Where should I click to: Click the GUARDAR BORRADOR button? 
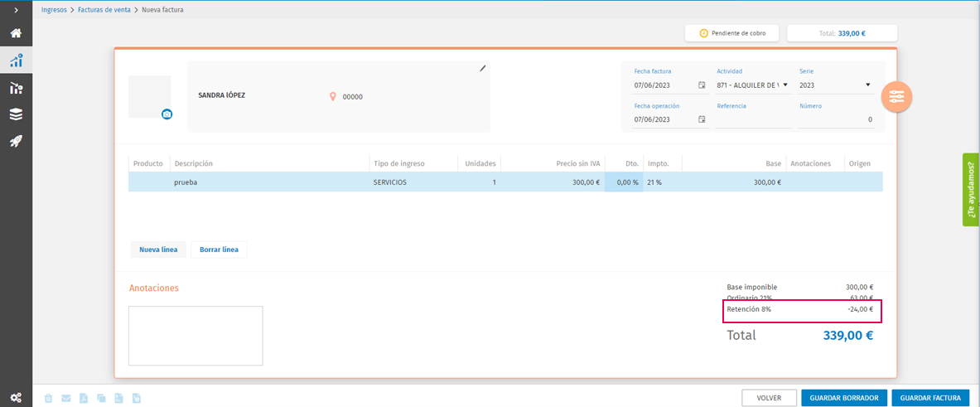coord(844,398)
